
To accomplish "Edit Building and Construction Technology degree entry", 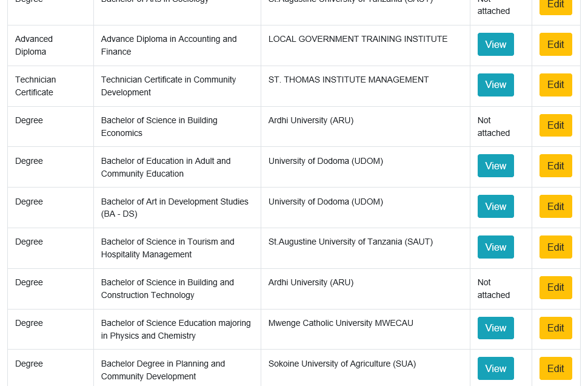I will click(x=555, y=288).
